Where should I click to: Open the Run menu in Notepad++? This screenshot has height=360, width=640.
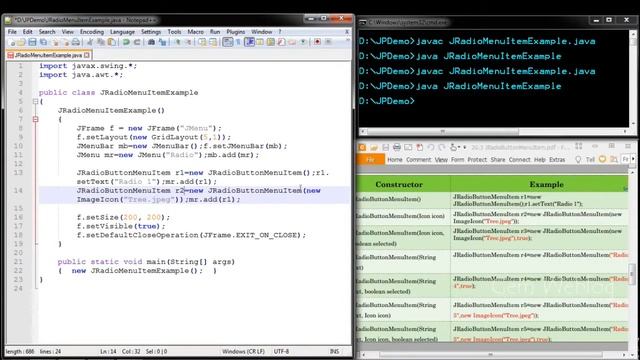point(215,32)
